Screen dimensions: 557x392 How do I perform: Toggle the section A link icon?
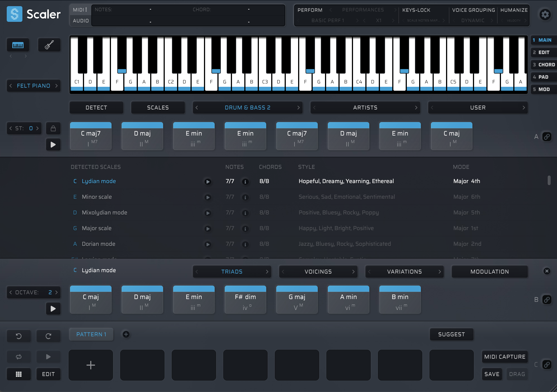click(547, 137)
